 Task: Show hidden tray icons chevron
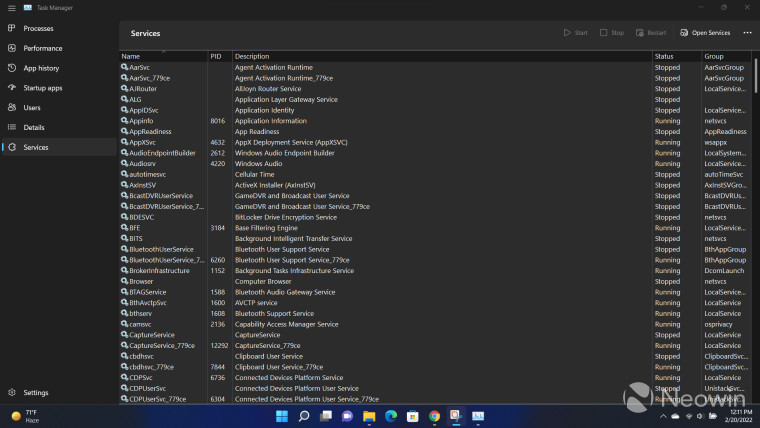[663, 416]
